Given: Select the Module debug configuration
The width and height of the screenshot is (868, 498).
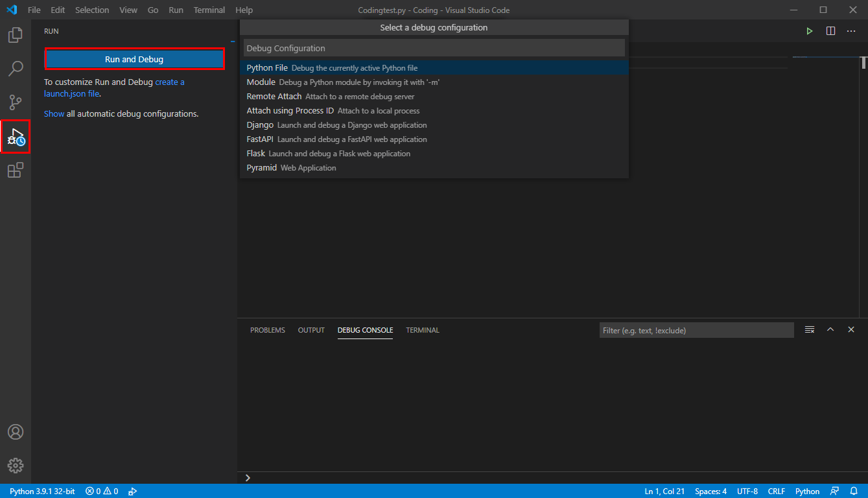Looking at the screenshot, I should (434, 82).
